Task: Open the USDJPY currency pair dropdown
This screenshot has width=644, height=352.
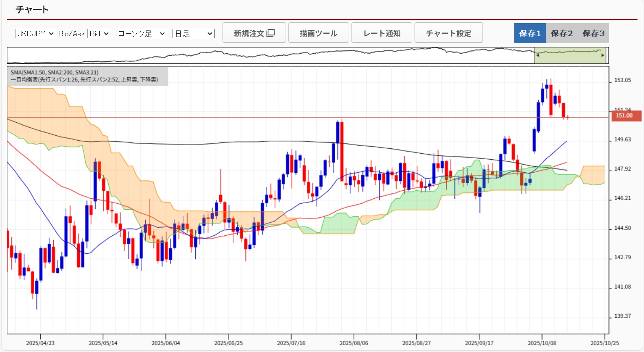Action: coord(35,34)
